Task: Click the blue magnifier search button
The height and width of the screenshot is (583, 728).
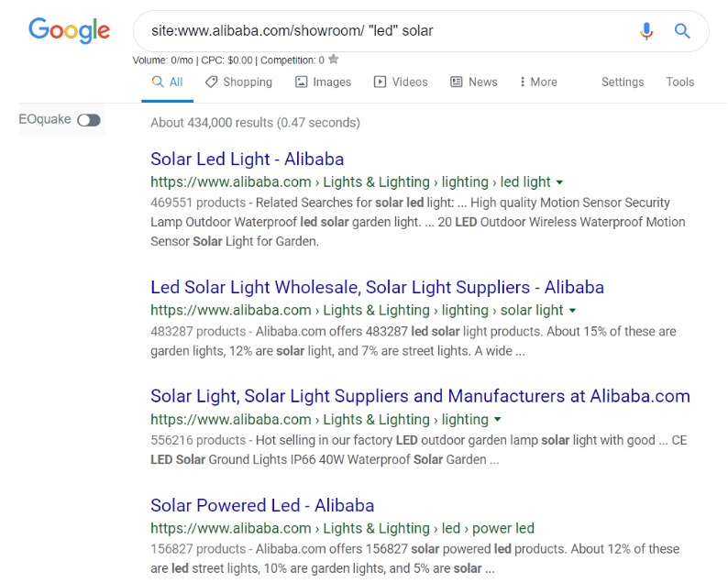Action: coord(682,31)
